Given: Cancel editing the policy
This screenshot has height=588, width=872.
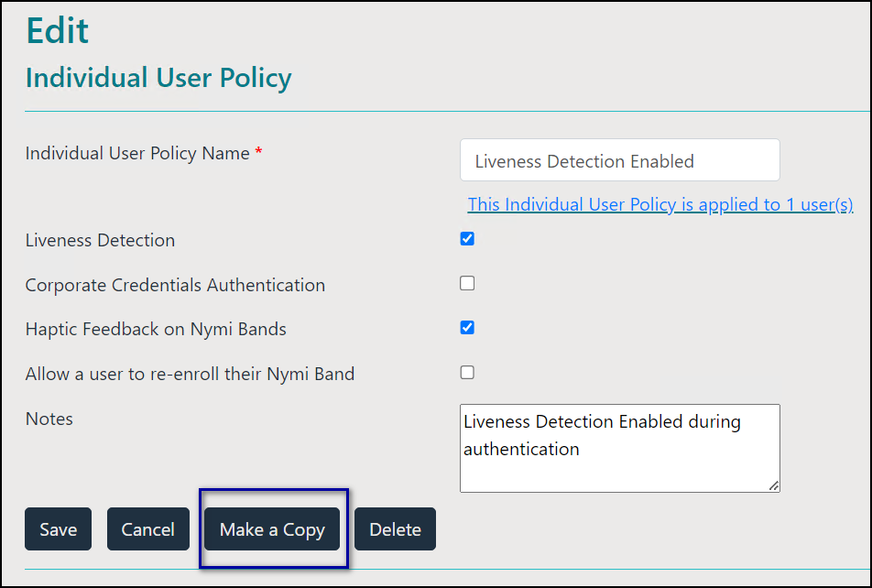Looking at the screenshot, I should 148,529.
